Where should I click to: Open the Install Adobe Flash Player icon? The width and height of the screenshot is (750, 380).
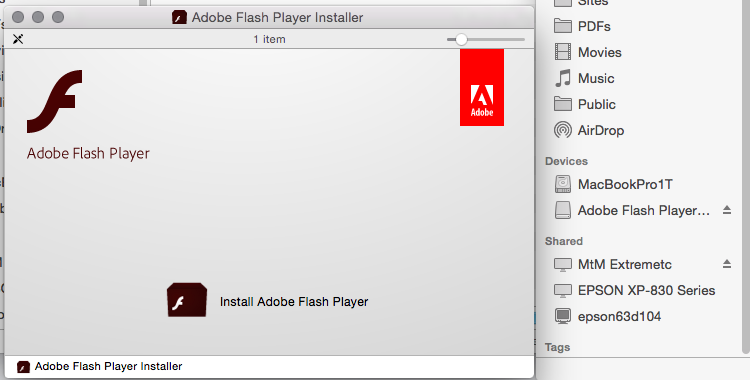187,300
